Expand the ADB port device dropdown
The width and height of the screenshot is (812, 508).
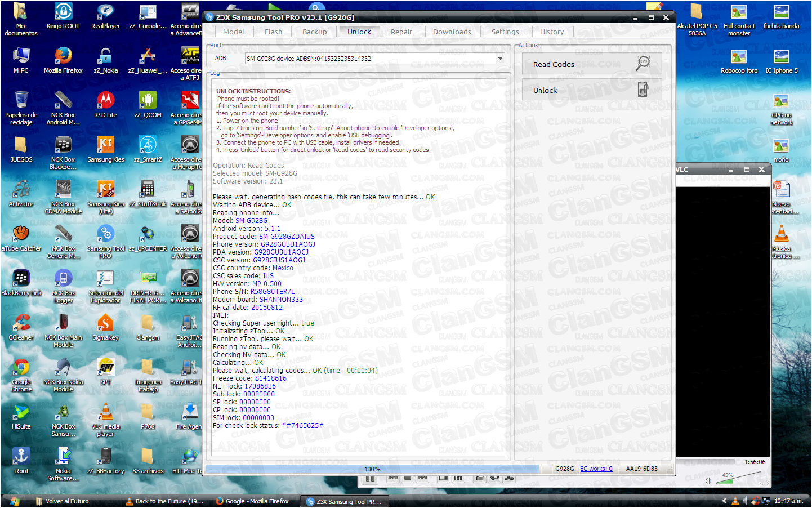click(x=500, y=59)
